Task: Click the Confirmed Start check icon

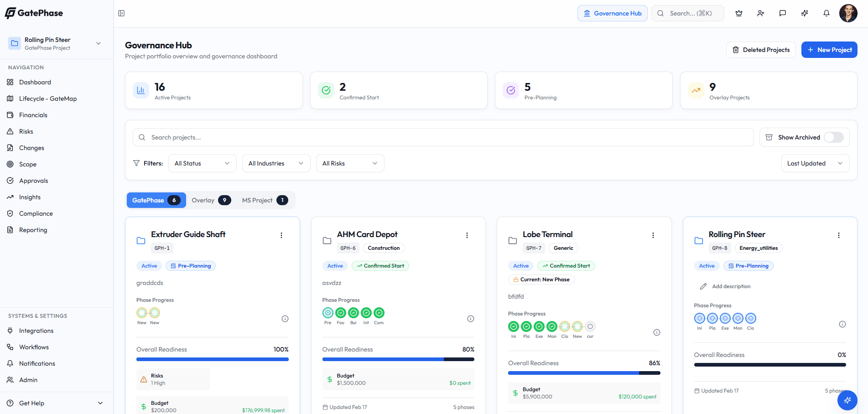Action: point(326,90)
